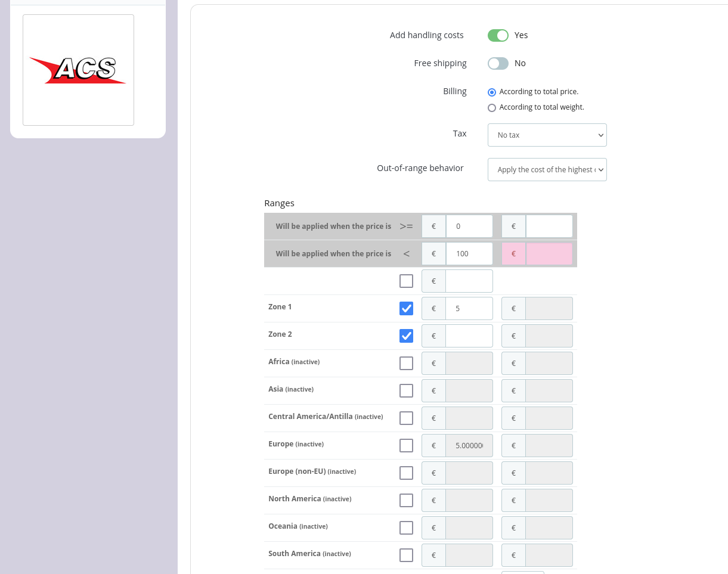Edit the upper price bound field containing 100
Image resolution: width=728 pixels, height=574 pixels.
(x=469, y=254)
